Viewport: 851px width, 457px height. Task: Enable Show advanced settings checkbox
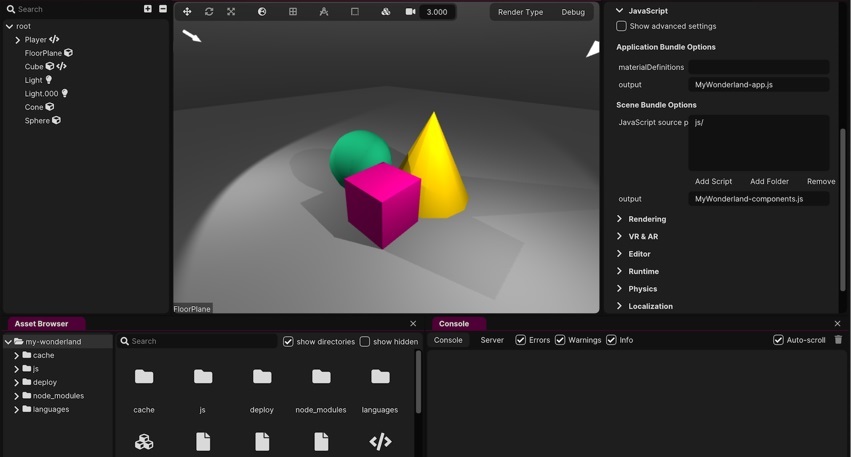pos(621,26)
